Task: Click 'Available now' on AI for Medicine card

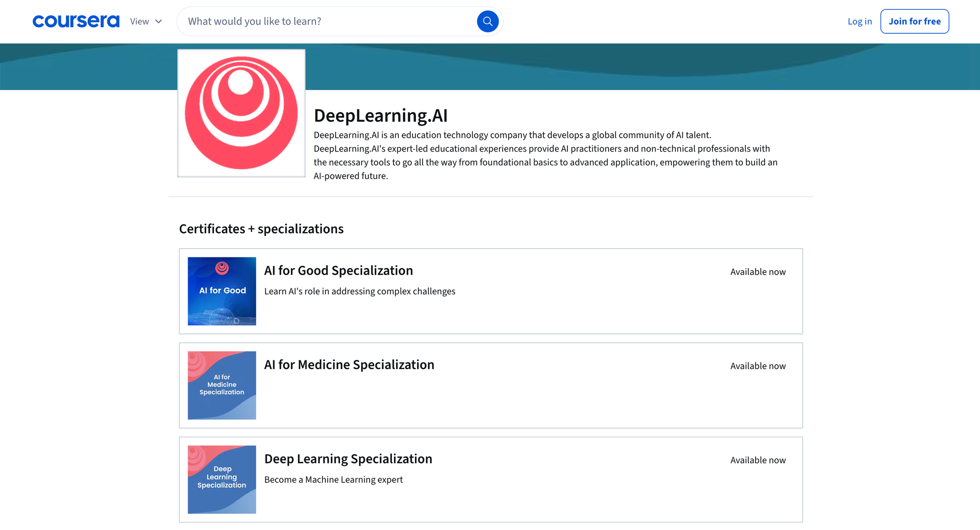Action: coord(758,366)
